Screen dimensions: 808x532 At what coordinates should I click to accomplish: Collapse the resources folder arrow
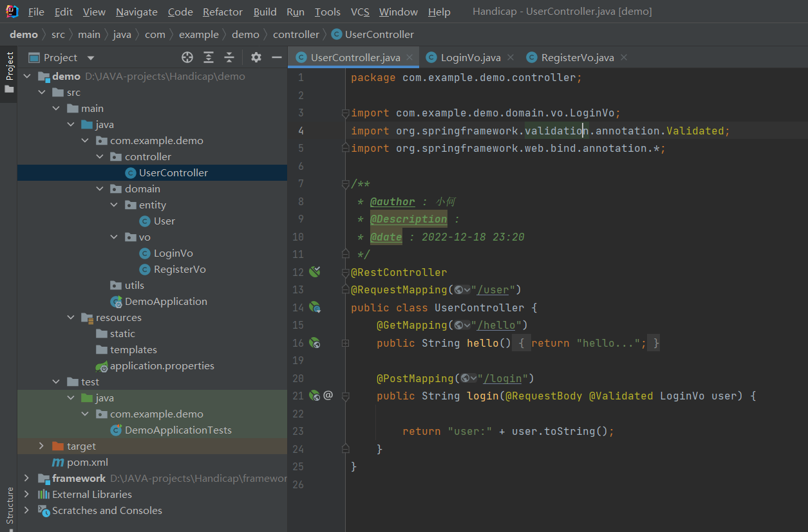(x=71, y=317)
